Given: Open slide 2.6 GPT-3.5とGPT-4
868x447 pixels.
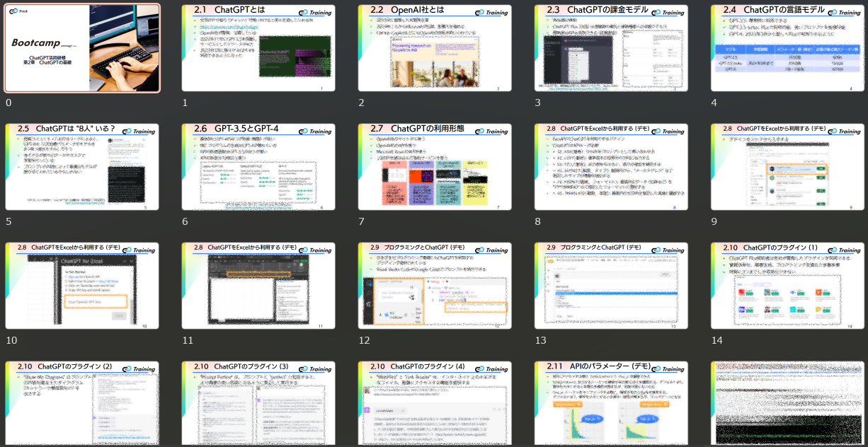Looking at the screenshot, I should pyautogui.click(x=258, y=167).
